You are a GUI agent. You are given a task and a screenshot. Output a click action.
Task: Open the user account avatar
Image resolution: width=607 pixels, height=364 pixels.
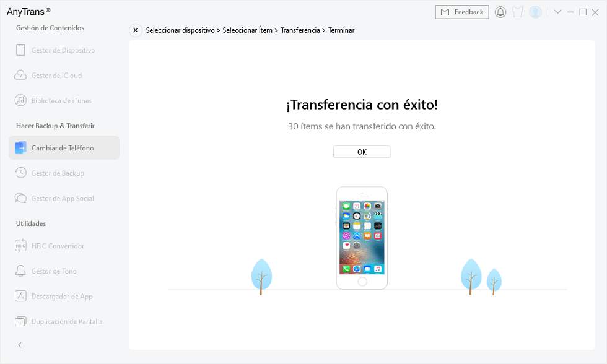[x=535, y=12]
